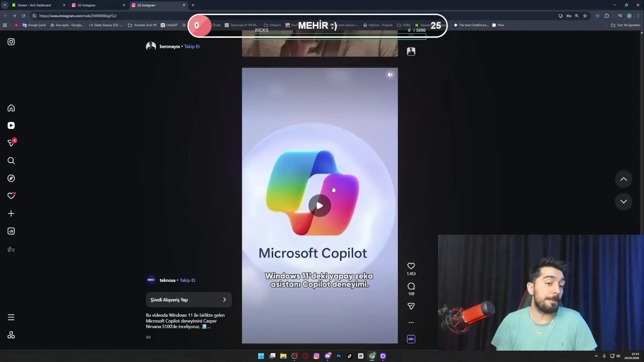Show hidden system tray icons

coord(596,356)
